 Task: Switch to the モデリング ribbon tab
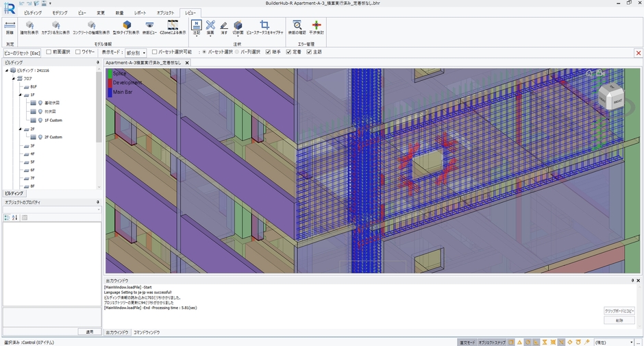(x=60, y=13)
